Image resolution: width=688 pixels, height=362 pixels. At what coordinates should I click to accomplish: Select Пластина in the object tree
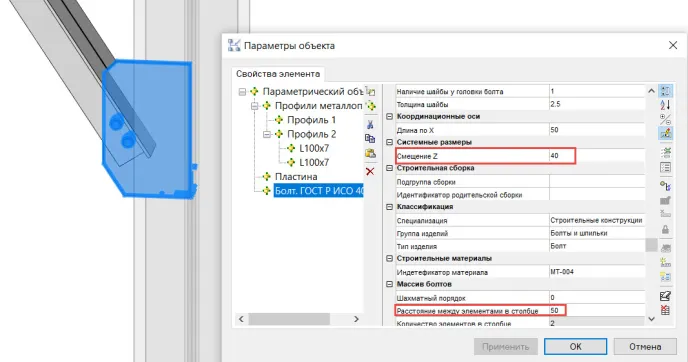tap(296, 176)
